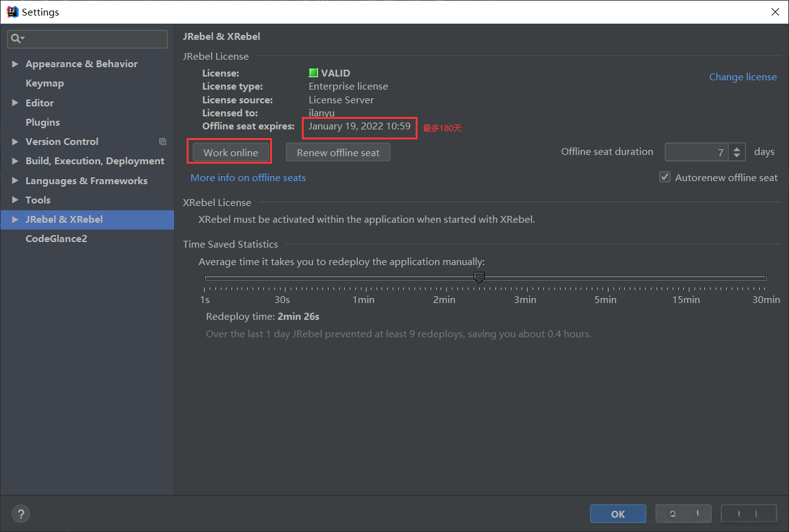Expand the Editor settings tree node
789x532 pixels.
pos(16,103)
